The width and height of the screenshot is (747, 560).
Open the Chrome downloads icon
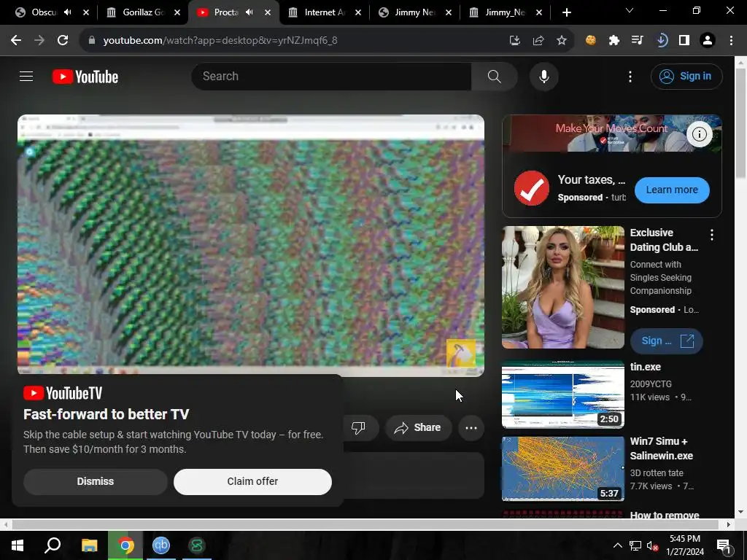661,41
